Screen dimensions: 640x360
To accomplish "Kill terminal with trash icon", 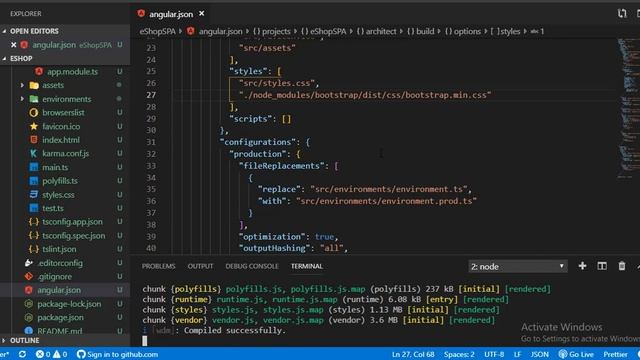I will pyautogui.click(x=622, y=266).
